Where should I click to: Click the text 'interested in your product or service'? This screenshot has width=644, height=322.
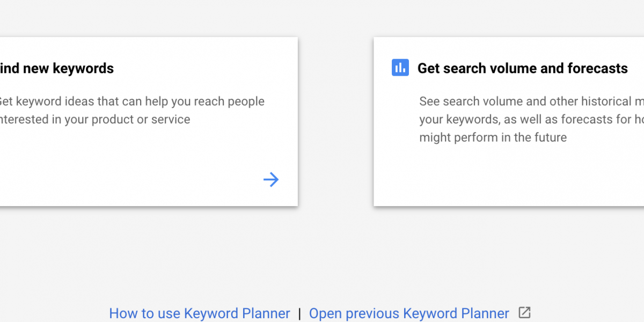coord(95,119)
